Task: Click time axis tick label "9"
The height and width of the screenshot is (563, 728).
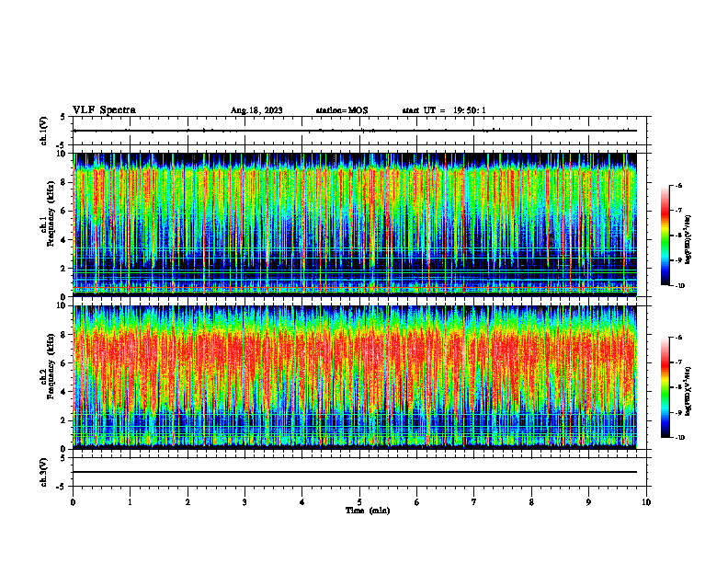Action: [x=588, y=502]
